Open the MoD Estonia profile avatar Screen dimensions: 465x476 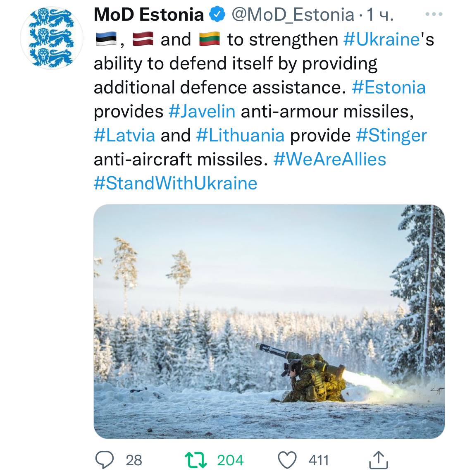pyautogui.click(x=52, y=38)
